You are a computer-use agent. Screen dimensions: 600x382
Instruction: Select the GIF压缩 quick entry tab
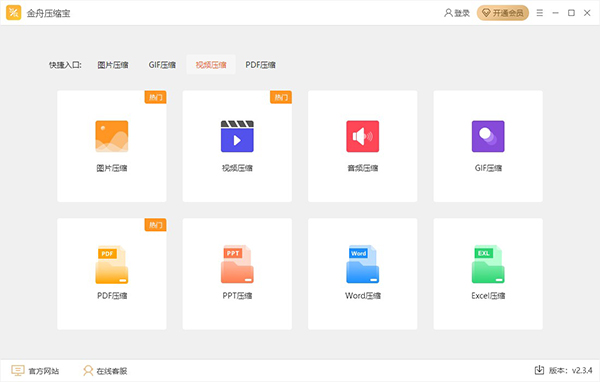tap(162, 65)
